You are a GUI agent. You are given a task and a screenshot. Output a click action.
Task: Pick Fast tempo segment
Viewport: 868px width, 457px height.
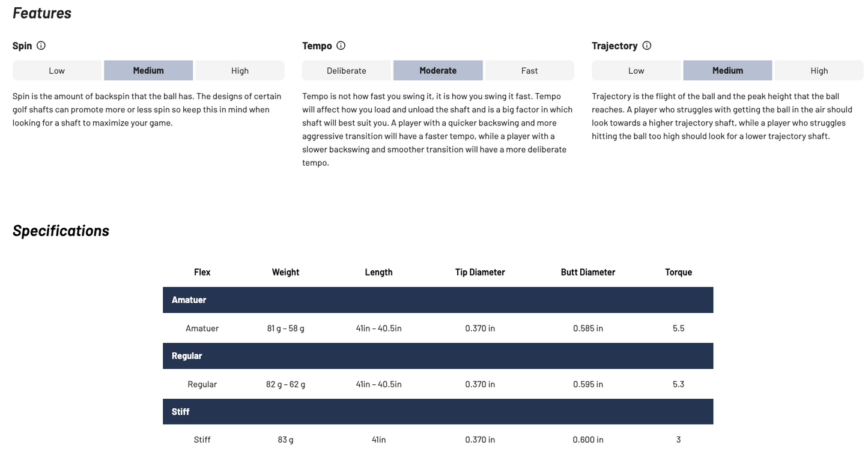529,70
